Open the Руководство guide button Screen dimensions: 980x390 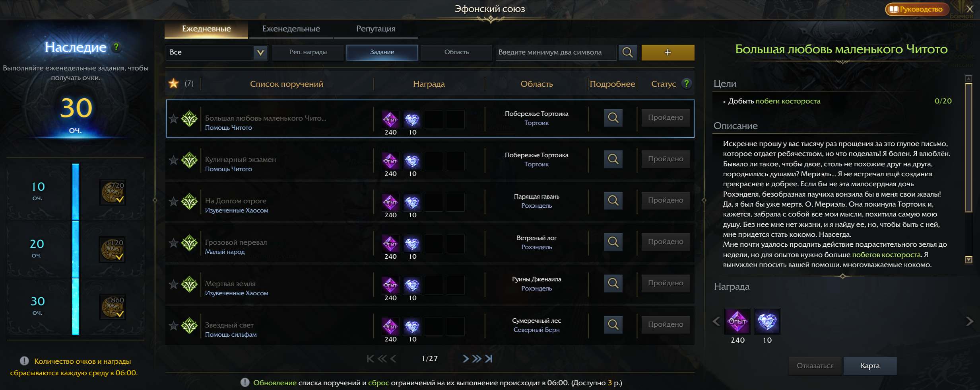tap(917, 9)
